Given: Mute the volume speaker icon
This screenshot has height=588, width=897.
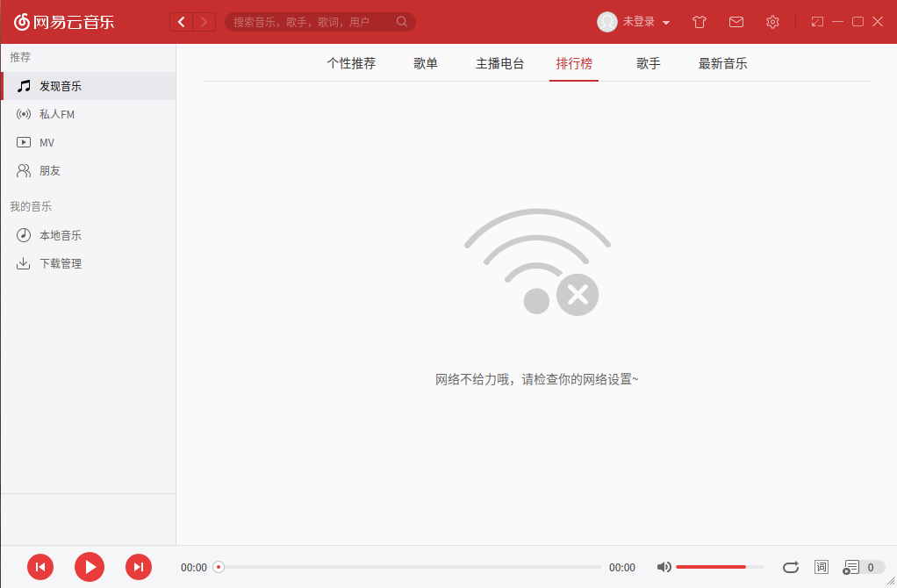Looking at the screenshot, I should (664, 567).
